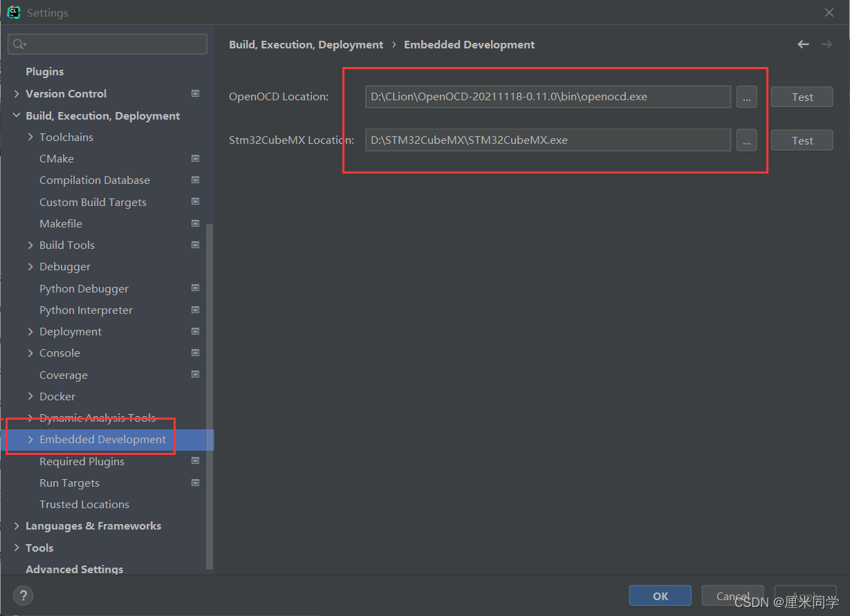Viewport: 850px width, 616px height.
Task: Select Custom Build Targets in sidebar
Action: click(93, 203)
